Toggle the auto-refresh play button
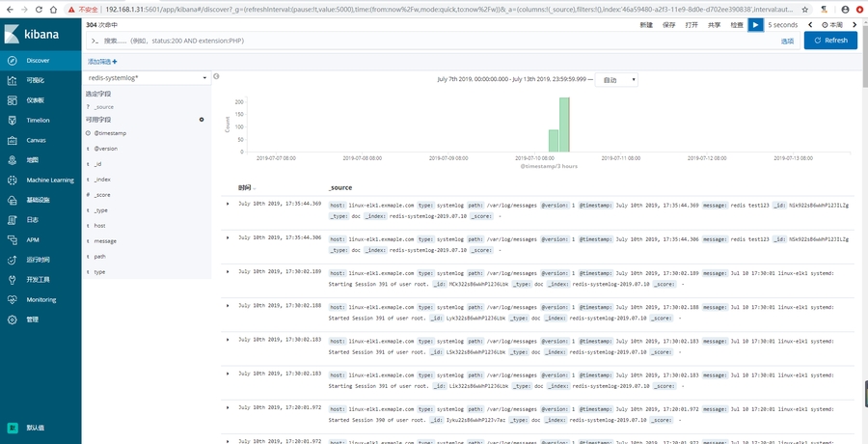 point(755,24)
